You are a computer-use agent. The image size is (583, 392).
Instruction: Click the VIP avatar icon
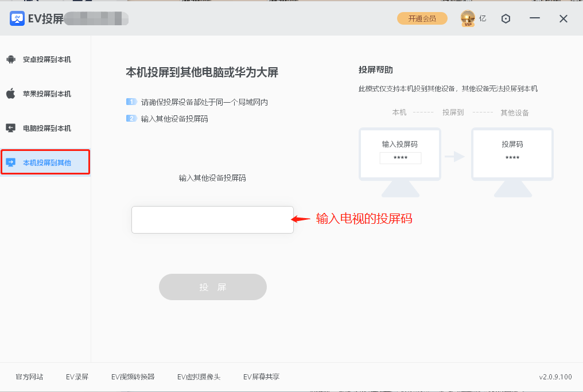(467, 18)
